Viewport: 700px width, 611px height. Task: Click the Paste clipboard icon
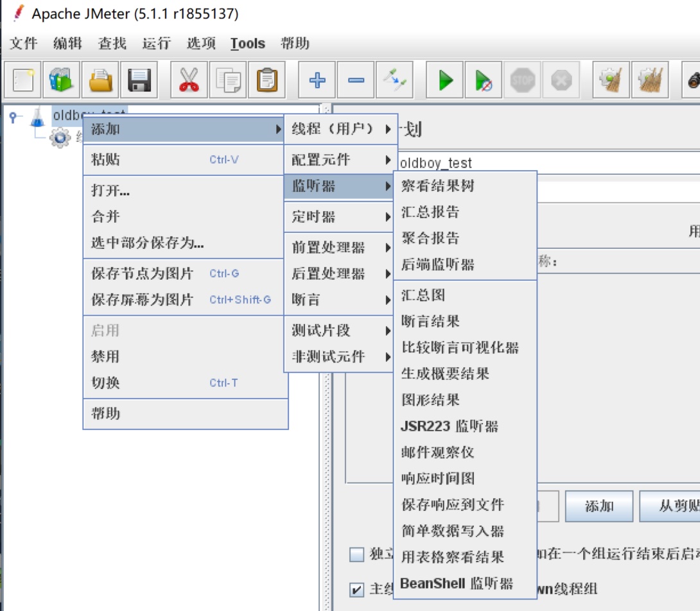click(x=267, y=80)
